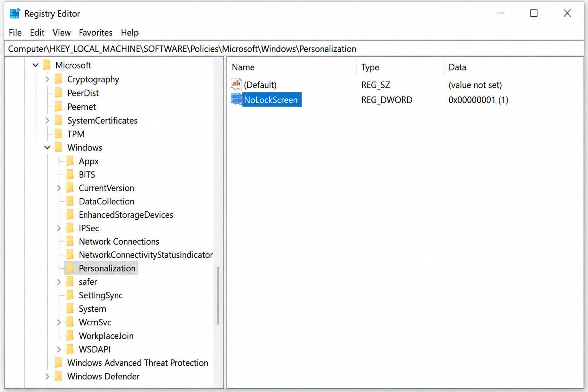Collapse the Windows key node

[47, 147]
